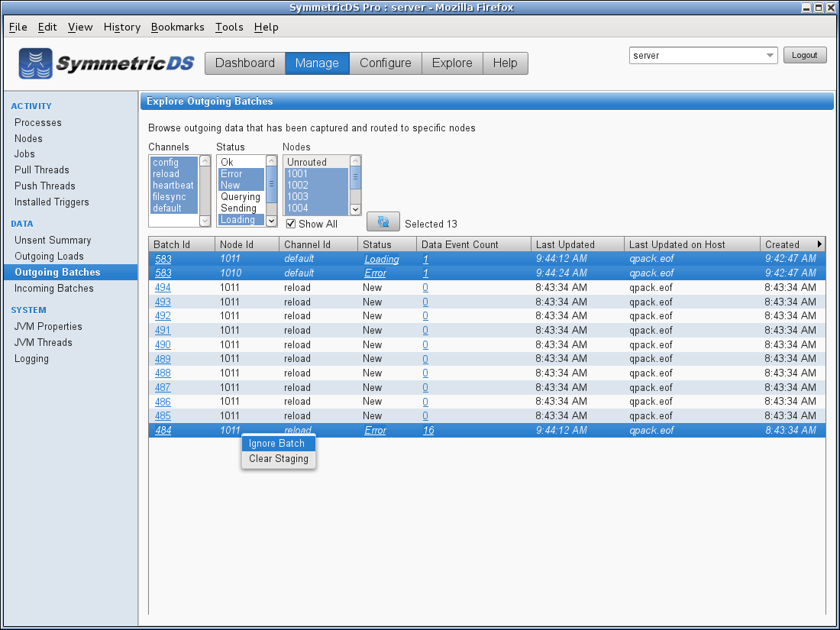Open batch 494 link
840x630 pixels.
[163, 288]
